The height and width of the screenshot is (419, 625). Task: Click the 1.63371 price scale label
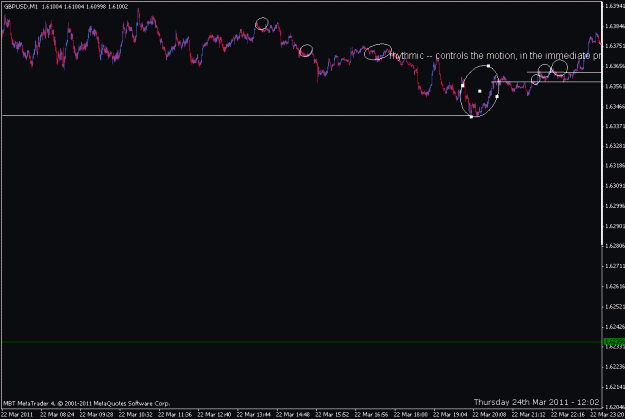click(615, 126)
